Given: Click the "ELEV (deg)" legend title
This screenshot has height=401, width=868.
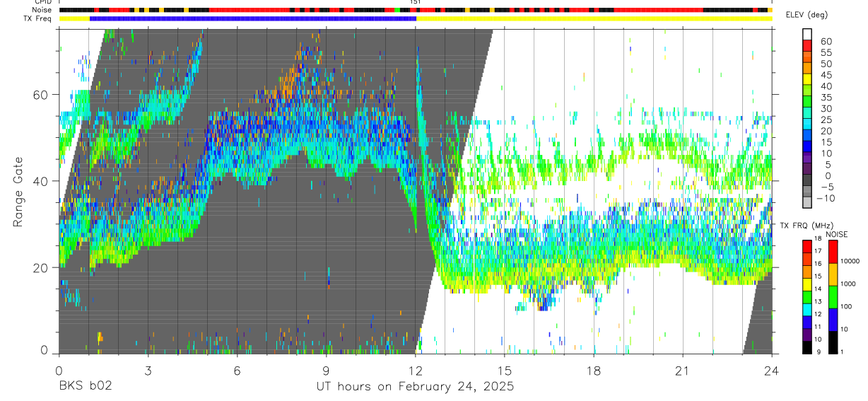Looking at the screenshot, I should (807, 15).
